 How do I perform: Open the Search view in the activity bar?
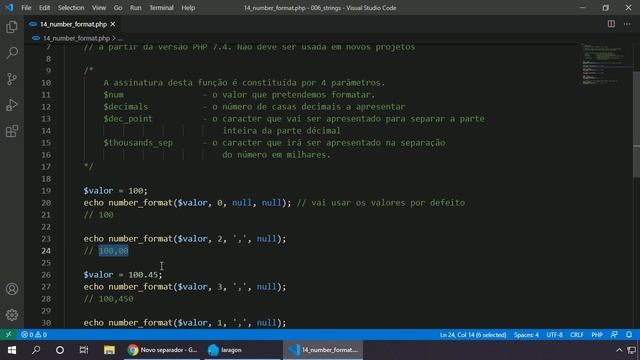(12, 53)
